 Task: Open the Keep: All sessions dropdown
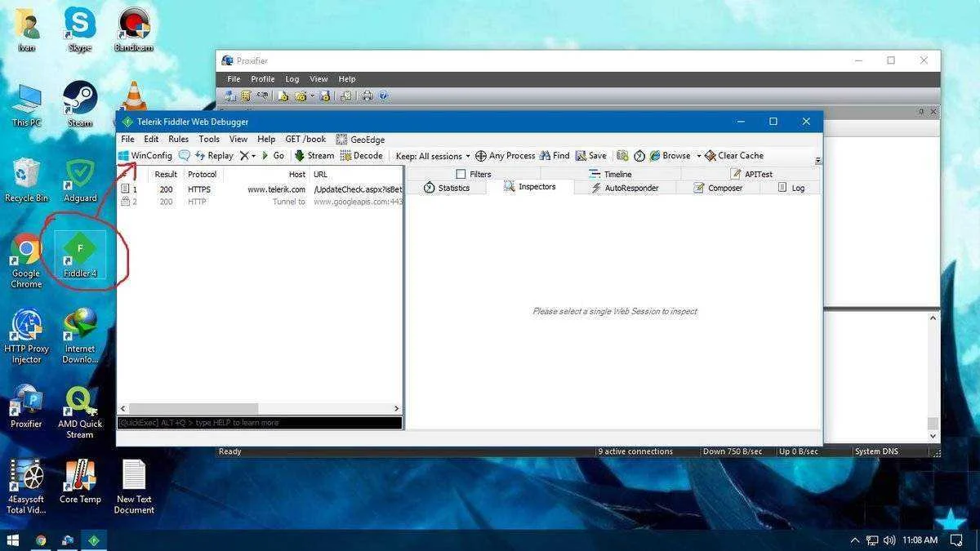tap(433, 156)
